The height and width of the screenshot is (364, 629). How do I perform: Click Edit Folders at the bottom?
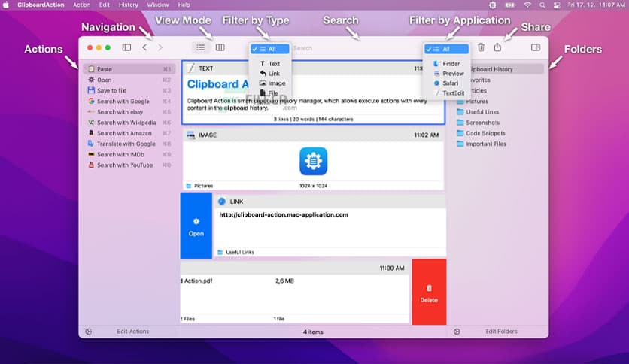[501, 332]
